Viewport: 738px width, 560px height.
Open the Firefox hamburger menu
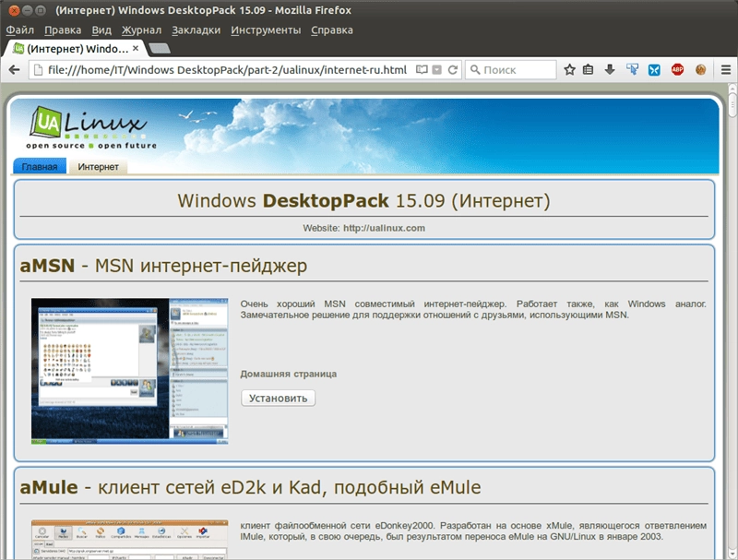click(726, 69)
